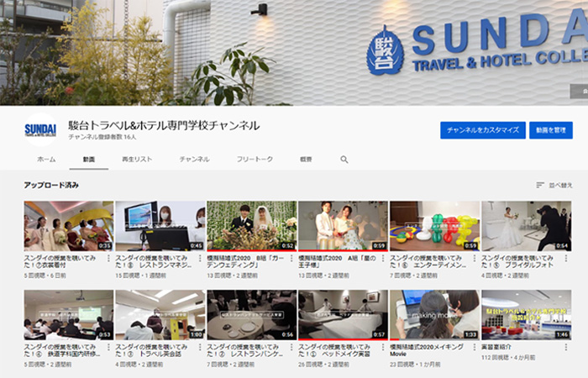Open title link 実習室紹介

(x=496, y=347)
